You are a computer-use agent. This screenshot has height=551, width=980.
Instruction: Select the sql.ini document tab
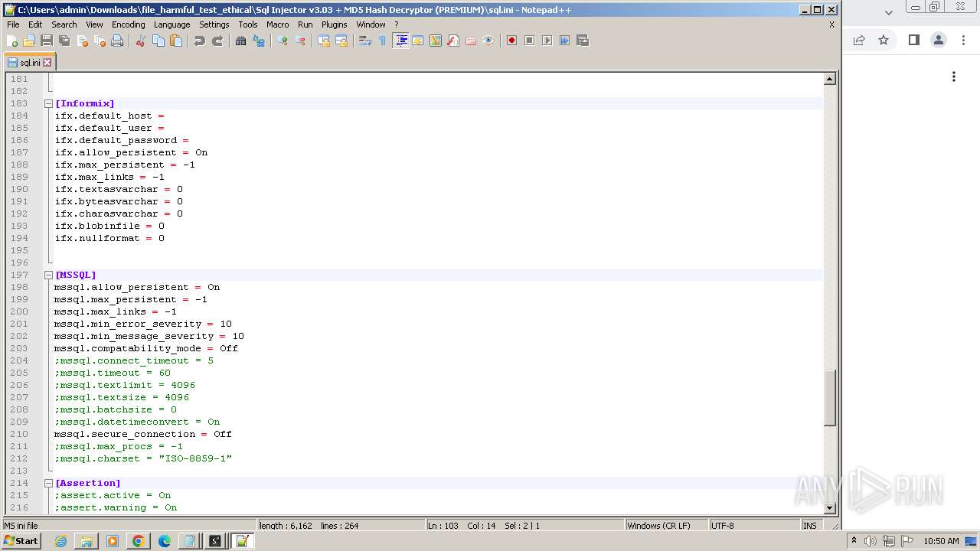pyautogui.click(x=29, y=63)
